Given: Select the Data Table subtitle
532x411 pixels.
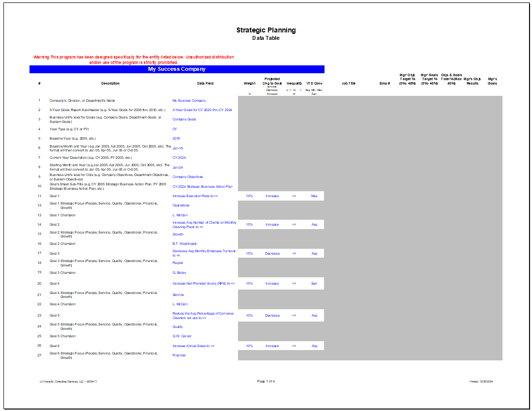Looking at the screenshot, I should pyautogui.click(x=267, y=37).
